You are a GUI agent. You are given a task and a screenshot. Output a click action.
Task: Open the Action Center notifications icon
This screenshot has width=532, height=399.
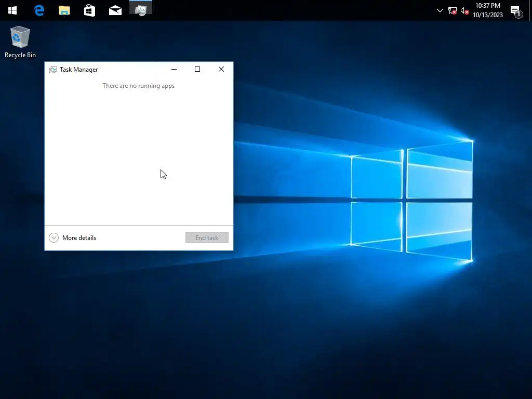pyautogui.click(x=517, y=11)
